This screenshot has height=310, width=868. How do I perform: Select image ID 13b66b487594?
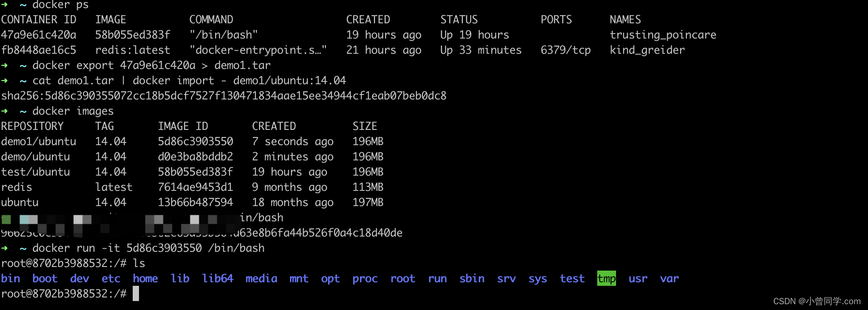[x=195, y=202]
